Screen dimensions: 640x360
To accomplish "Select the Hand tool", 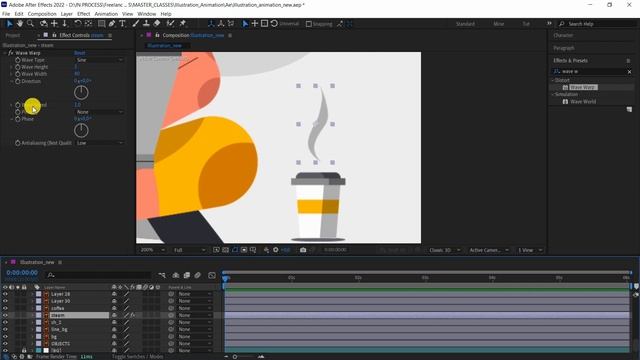I will [20, 24].
